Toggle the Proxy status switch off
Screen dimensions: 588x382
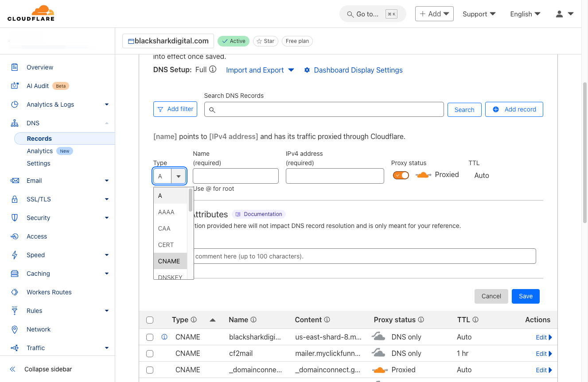coord(401,175)
